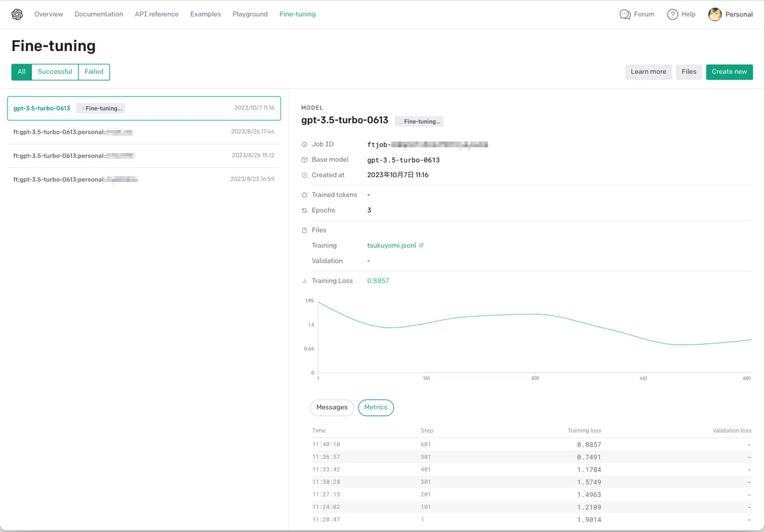
Task: Open the API reference page
Action: pos(157,14)
